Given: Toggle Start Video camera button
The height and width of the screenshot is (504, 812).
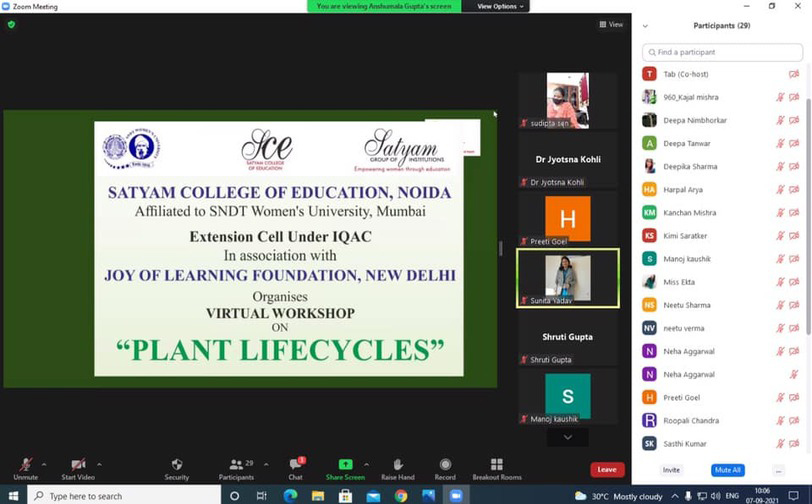Looking at the screenshot, I should click(77, 465).
